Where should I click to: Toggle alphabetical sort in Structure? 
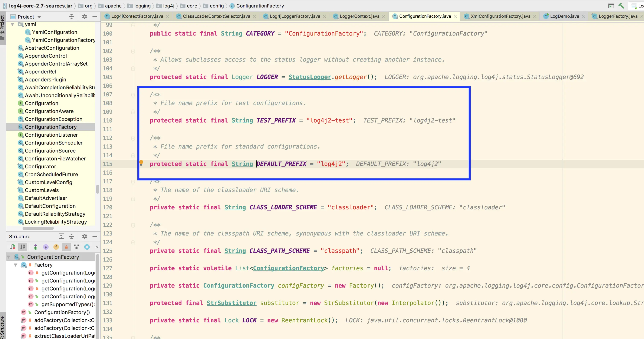point(23,247)
